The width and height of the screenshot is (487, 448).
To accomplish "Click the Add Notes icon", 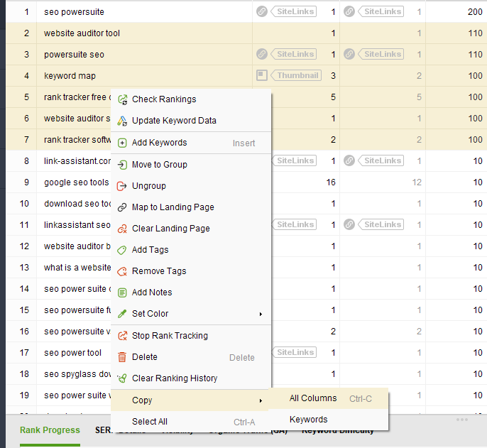I will pyautogui.click(x=122, y=293).
